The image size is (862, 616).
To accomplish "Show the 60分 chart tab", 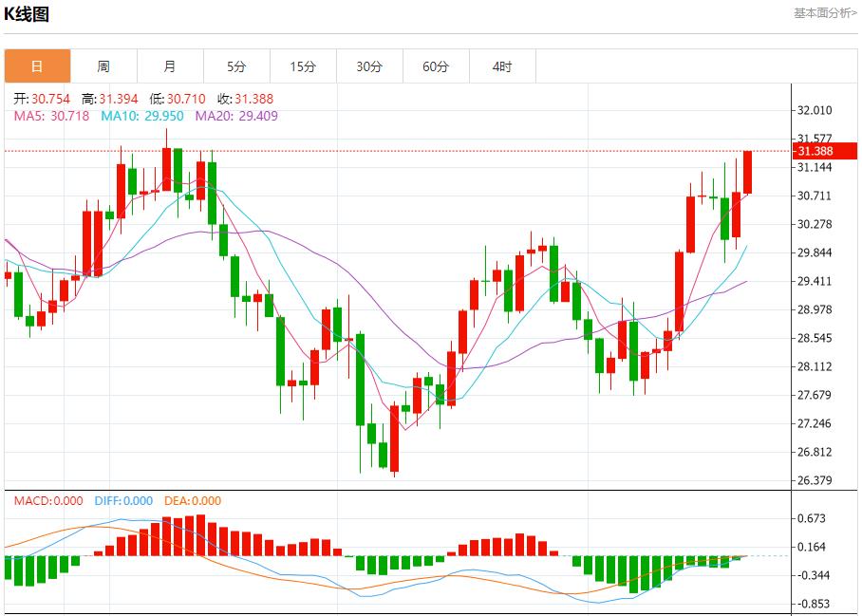I will (436, 66).
